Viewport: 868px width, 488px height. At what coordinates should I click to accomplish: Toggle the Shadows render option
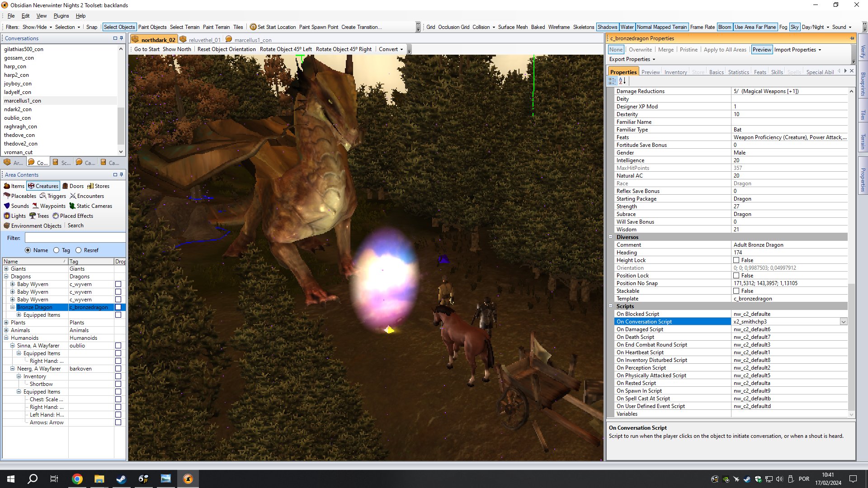[607, 27]
